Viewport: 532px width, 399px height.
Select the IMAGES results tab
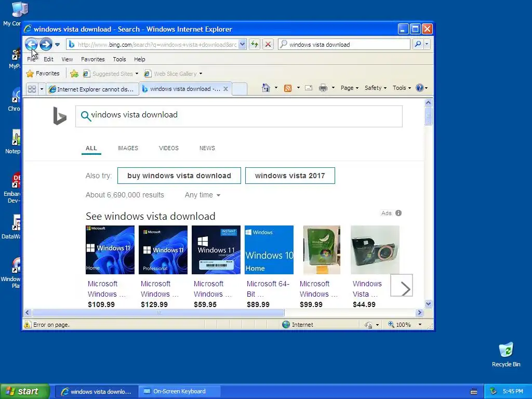pos(128,148)
